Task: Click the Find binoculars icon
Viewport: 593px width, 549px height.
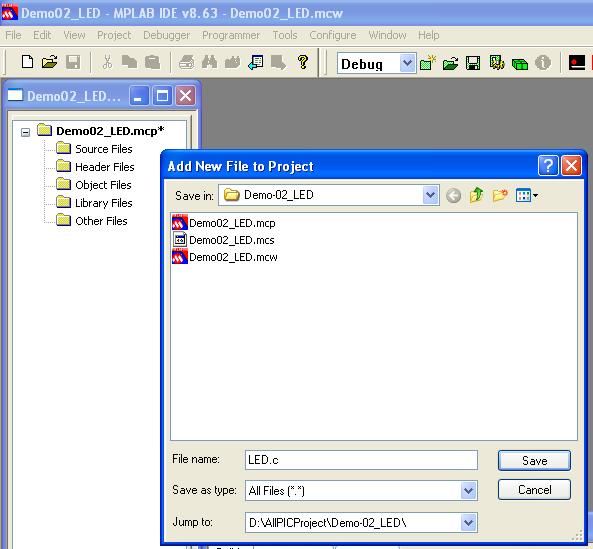Action: [209, 62]
